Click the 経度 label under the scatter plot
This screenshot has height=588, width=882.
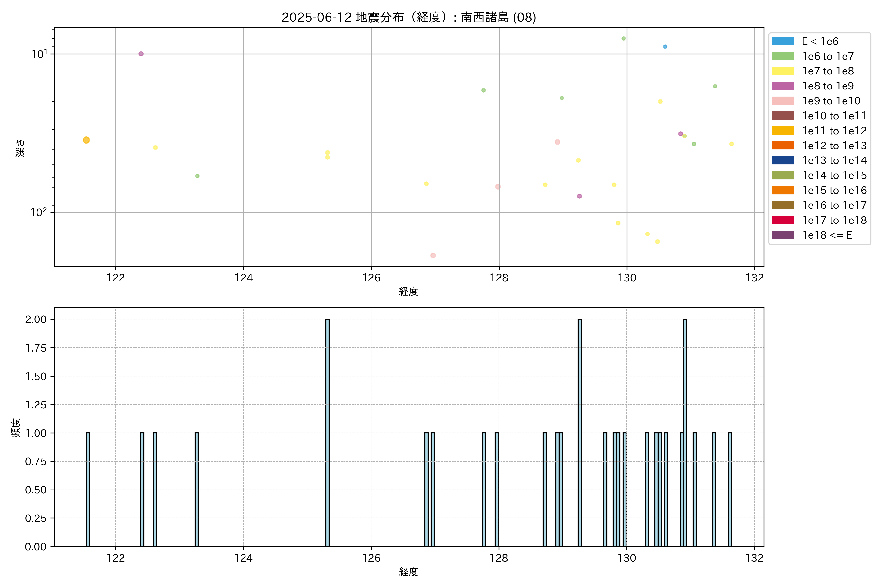point(408,291)
